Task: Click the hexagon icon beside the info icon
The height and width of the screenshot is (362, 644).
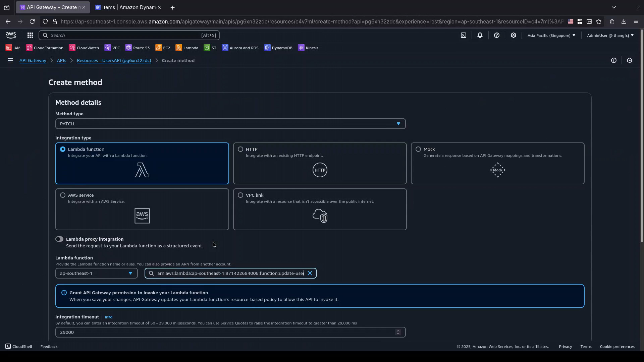Action: click(630, 60)
